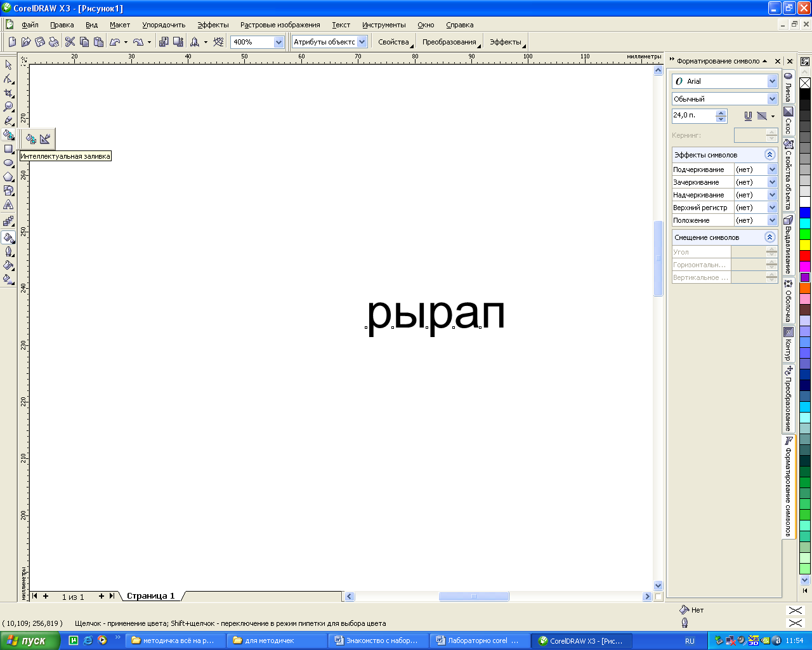Viewport: 812px width, 650px height.
Task: Click the Application launcher rocket icon
Action: click(195, 42)
